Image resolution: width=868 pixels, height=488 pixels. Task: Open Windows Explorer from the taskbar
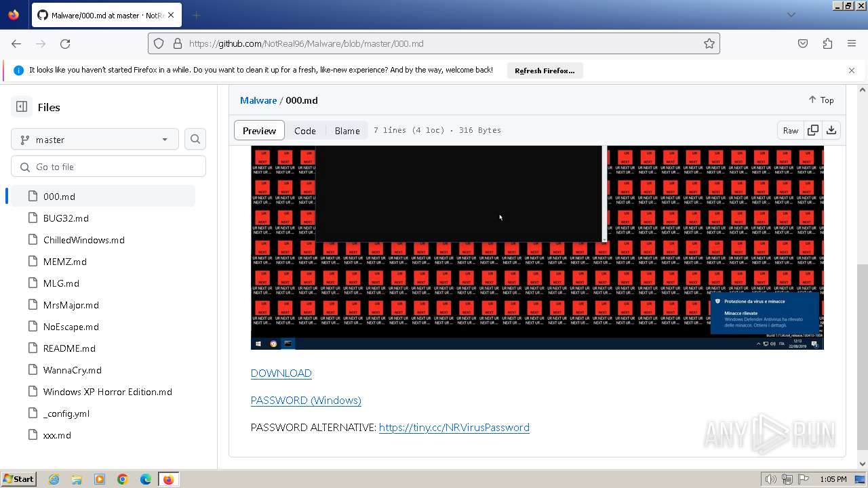coord(77,479)
